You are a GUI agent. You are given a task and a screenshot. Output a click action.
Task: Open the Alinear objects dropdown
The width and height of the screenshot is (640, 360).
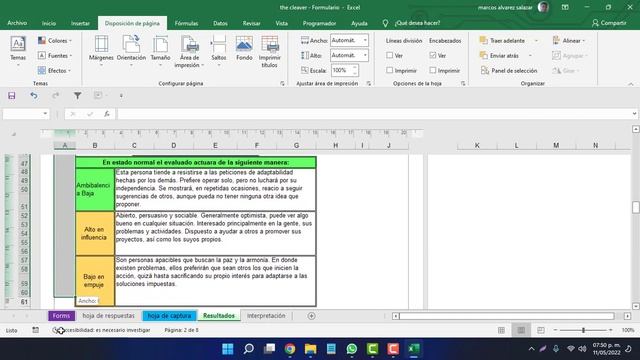tap(569, 40)
